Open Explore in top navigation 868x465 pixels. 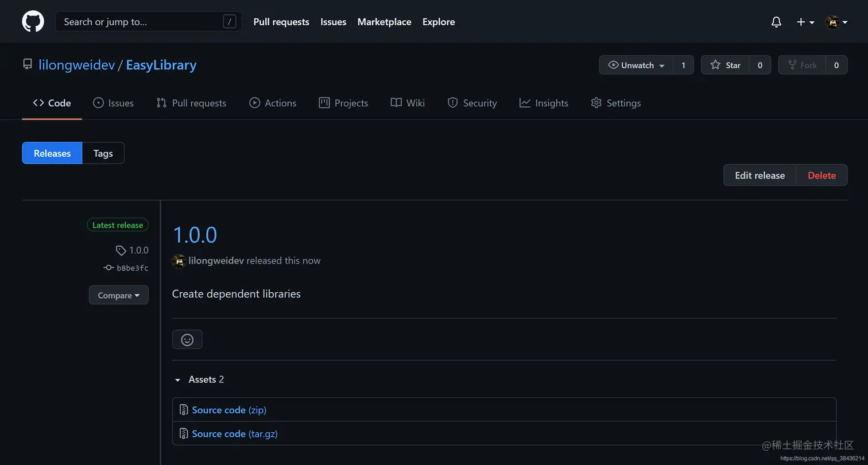coord(439,22)
